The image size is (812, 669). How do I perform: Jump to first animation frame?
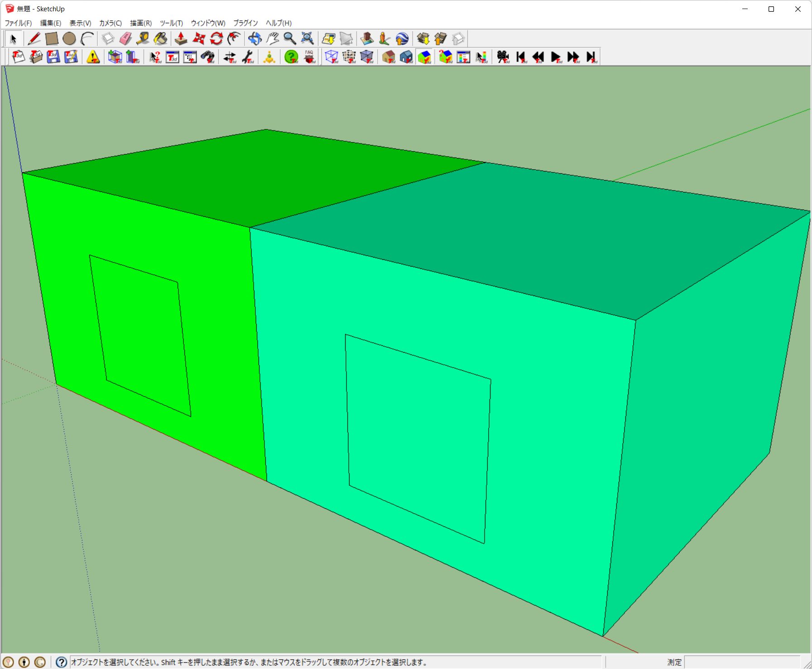pos(521,57)
